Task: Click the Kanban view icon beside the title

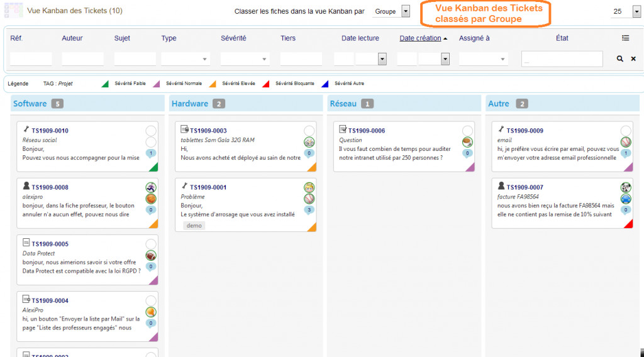Action: (14, 10)
